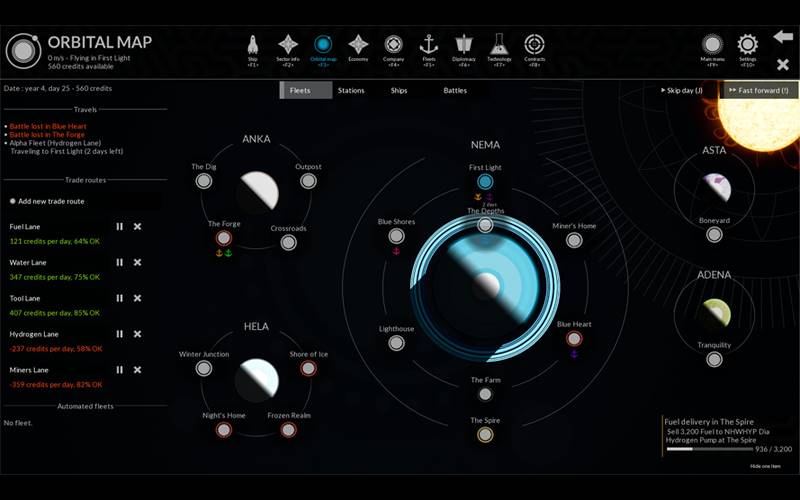Select the First Light sector node
The height and width of the screenshot is (500, 800).
485,182
